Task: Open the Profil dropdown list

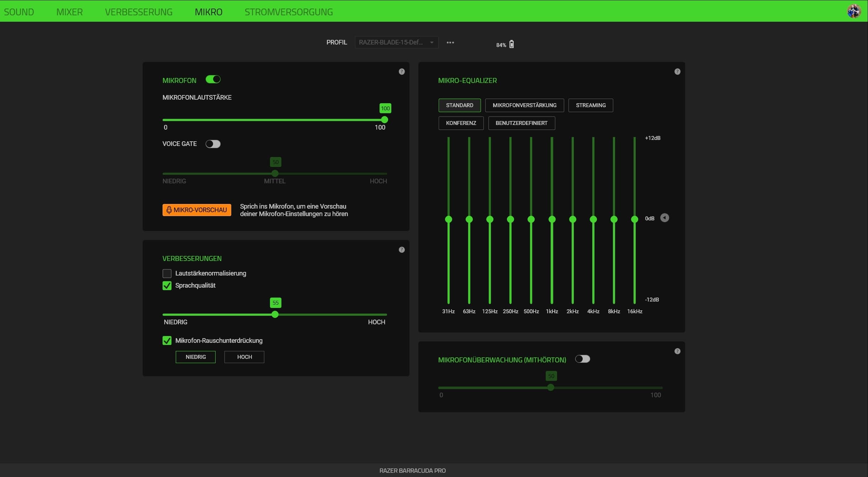Action: pos(396,42)
